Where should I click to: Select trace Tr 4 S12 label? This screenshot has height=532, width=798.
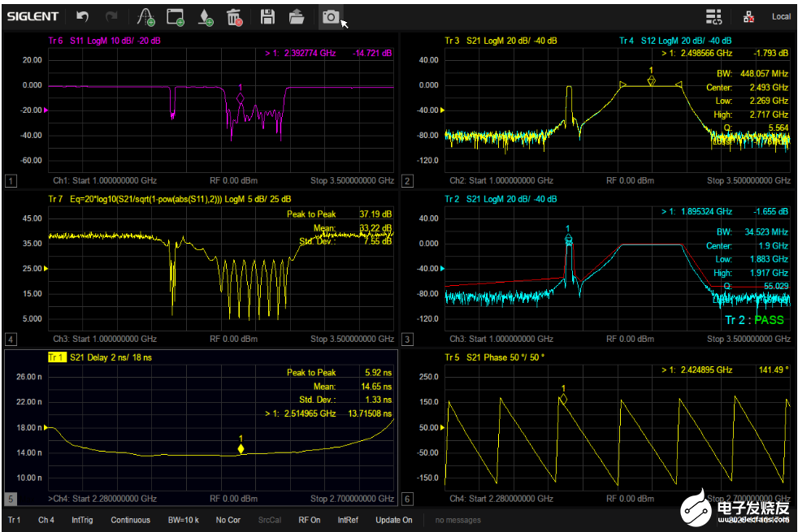pyautogui.click(x=675, y=41)
